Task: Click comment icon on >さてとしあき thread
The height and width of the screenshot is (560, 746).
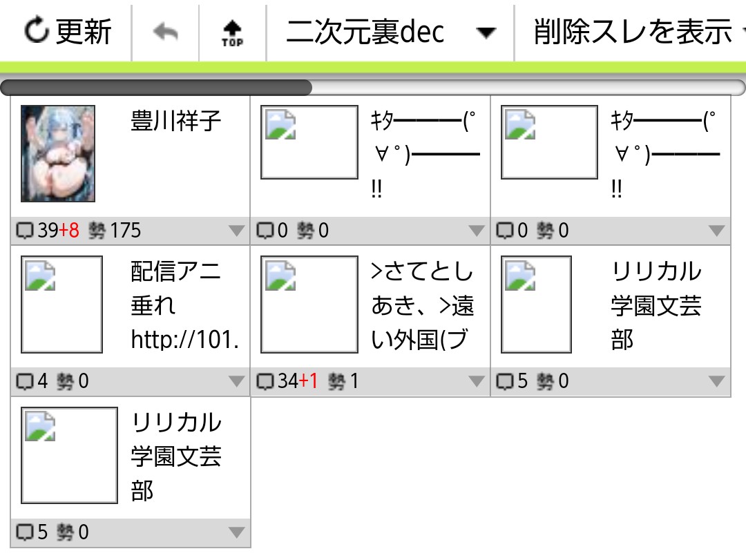Action: [x=265, y=382]
